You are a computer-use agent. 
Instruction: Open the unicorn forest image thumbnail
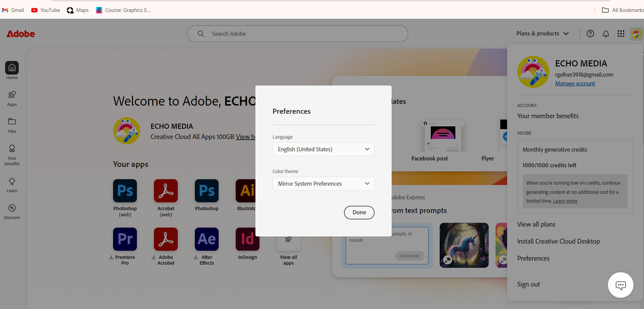point(464,245)
